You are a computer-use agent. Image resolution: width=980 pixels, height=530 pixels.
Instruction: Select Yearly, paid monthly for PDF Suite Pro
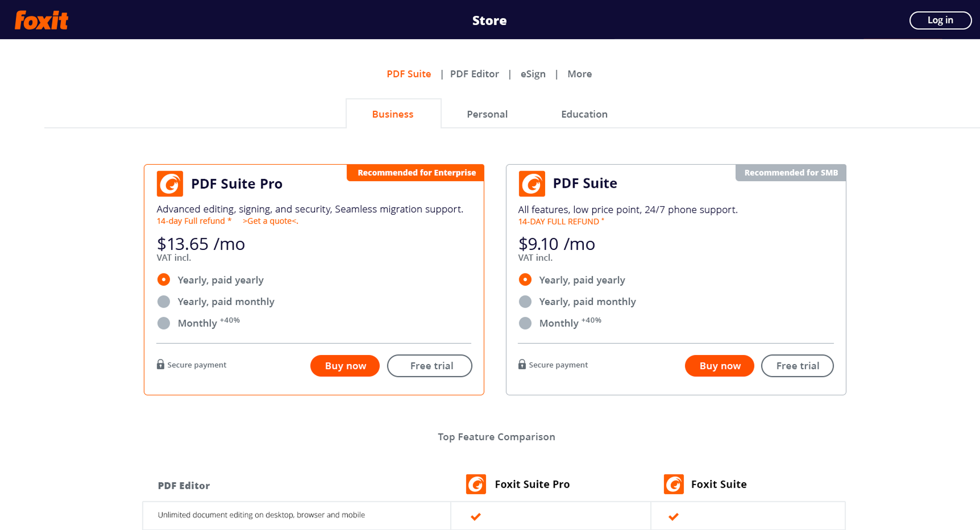[x=164, y=301]
